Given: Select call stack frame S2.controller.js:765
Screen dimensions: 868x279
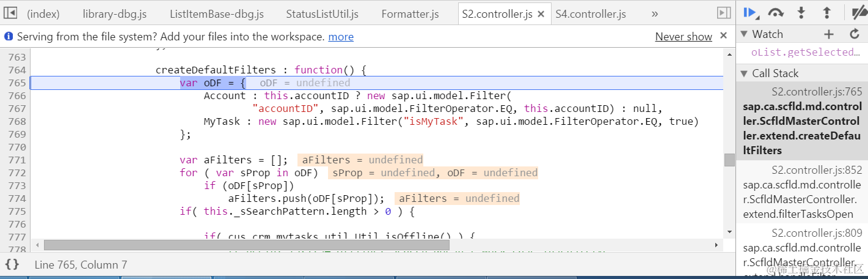Looking at the screenshot, I should pyautogui.click(x=802, y=121).
